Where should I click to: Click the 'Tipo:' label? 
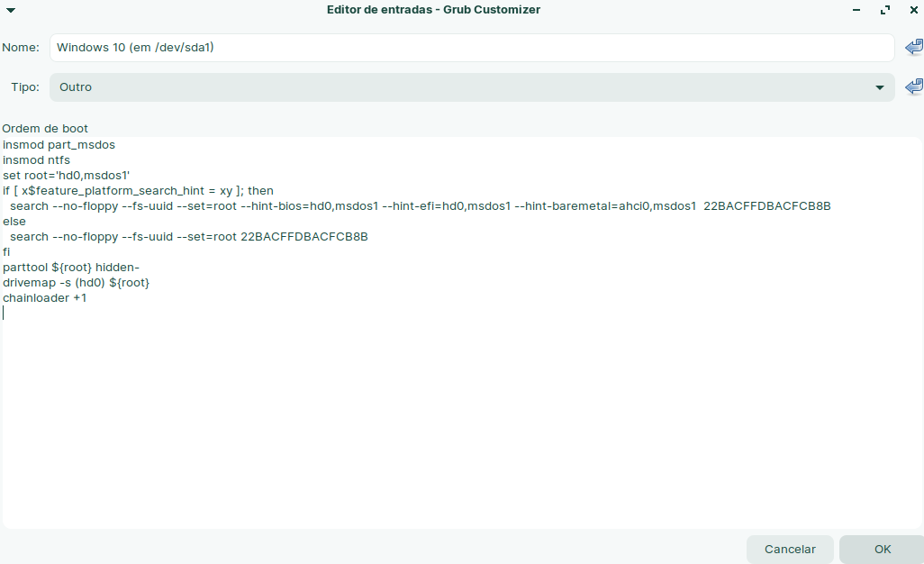[25, 87]
